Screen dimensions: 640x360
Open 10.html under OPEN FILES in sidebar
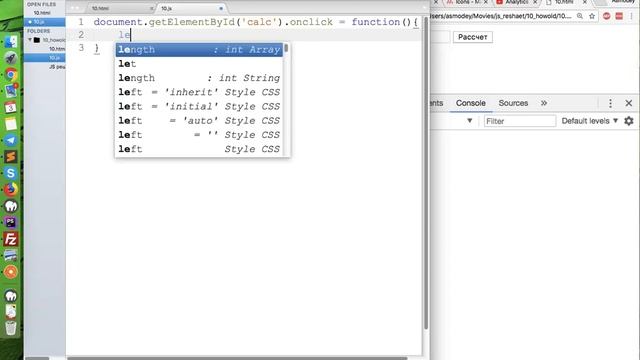(42, 13)
